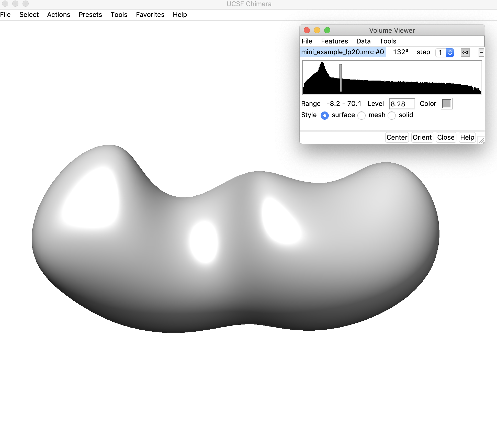Choose the solid style option
497x448 pixels.
click(x=392, y=116)
